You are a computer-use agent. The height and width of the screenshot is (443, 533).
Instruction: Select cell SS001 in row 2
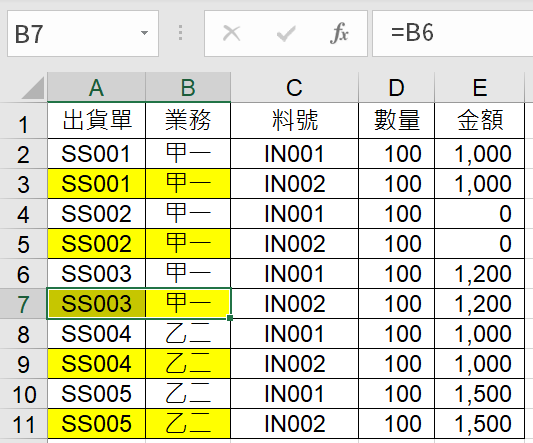pos(97,153)
